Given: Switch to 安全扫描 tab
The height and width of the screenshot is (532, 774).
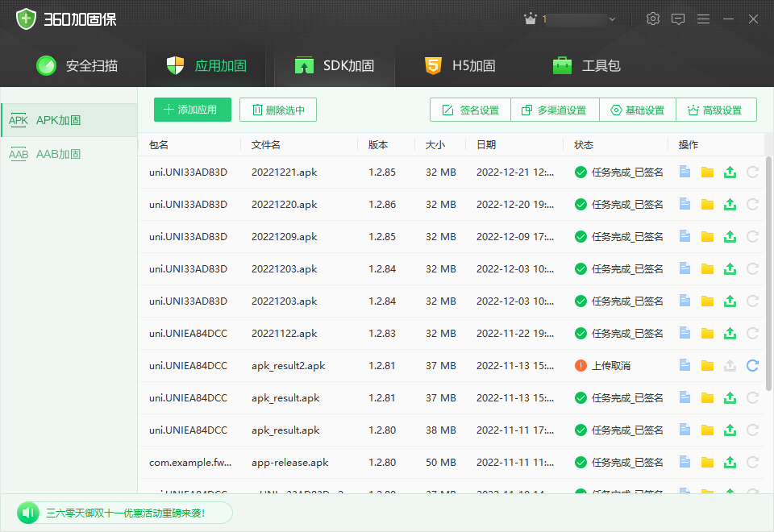Looking at the screenshot, I should (77, 66).
